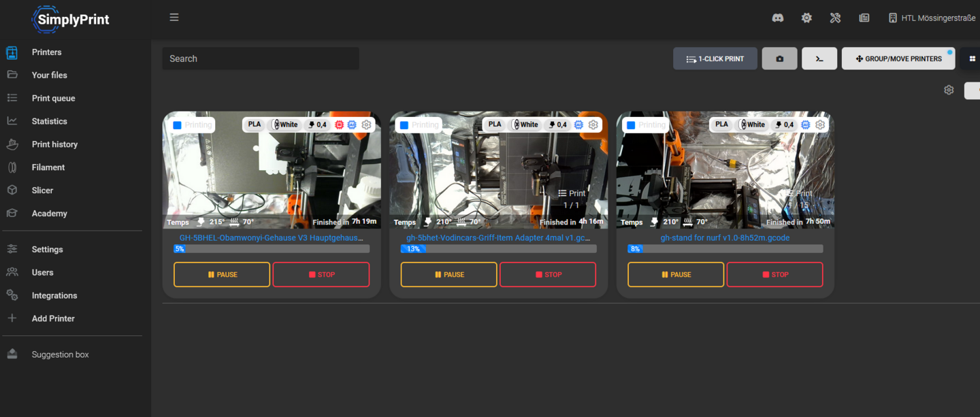
Task: Toggle the grid view layout button
Action: point(973,59)
